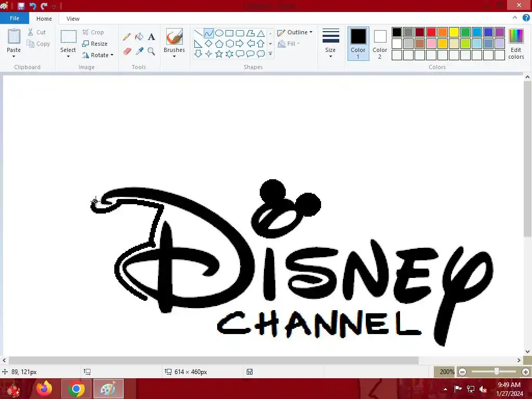Open Firefox from the taskbar

[x=44, y=389]
